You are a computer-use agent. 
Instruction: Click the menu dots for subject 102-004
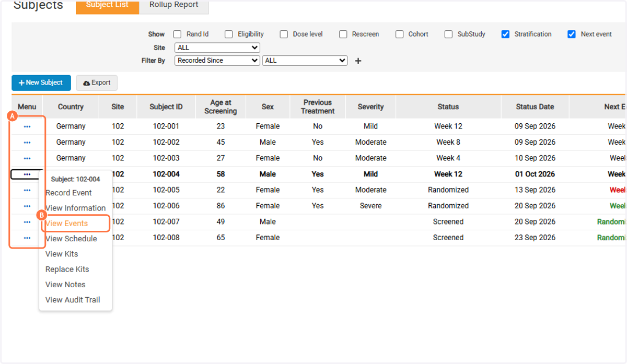(27, 174)
